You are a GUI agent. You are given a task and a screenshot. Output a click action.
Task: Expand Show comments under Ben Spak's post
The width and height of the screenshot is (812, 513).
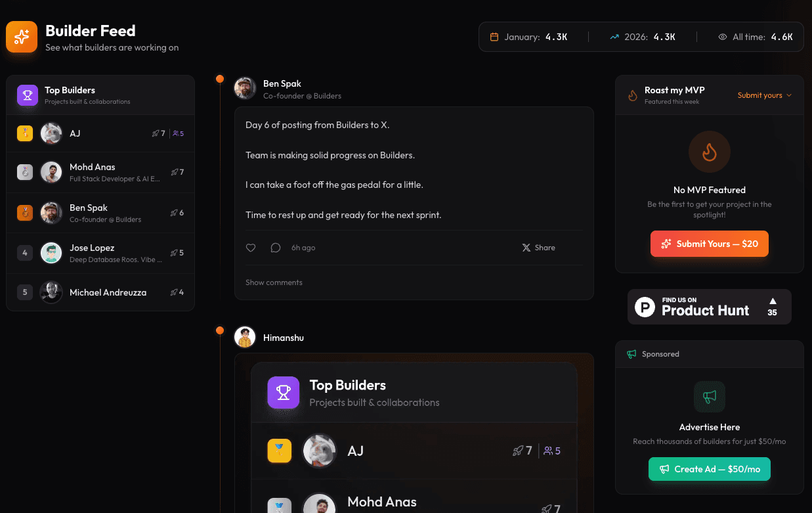[274, 282]
